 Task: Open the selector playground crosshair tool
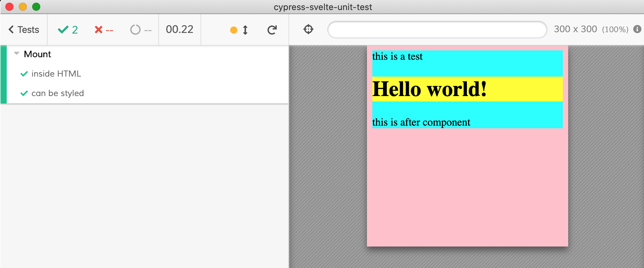(x=308, y=29)
